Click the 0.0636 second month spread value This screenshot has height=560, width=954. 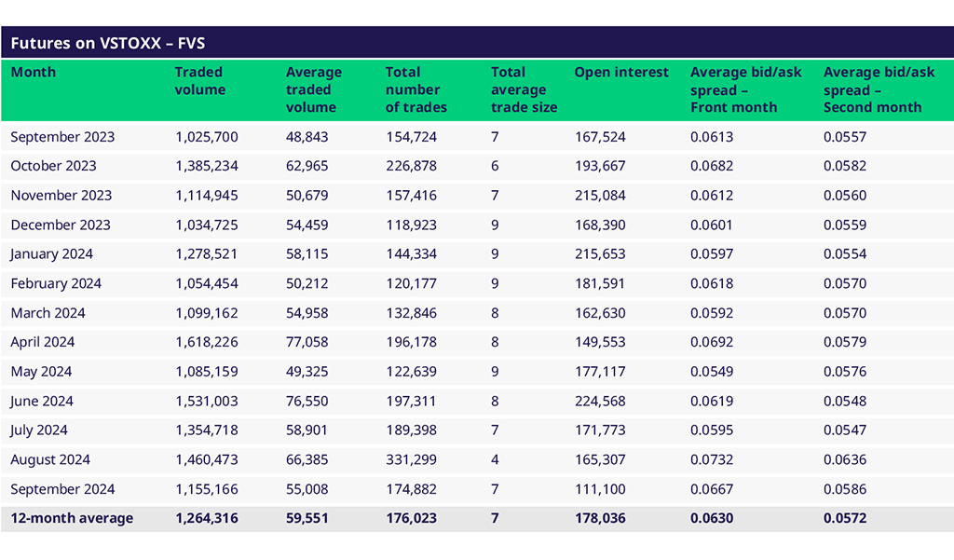click(x=845, y=459)
